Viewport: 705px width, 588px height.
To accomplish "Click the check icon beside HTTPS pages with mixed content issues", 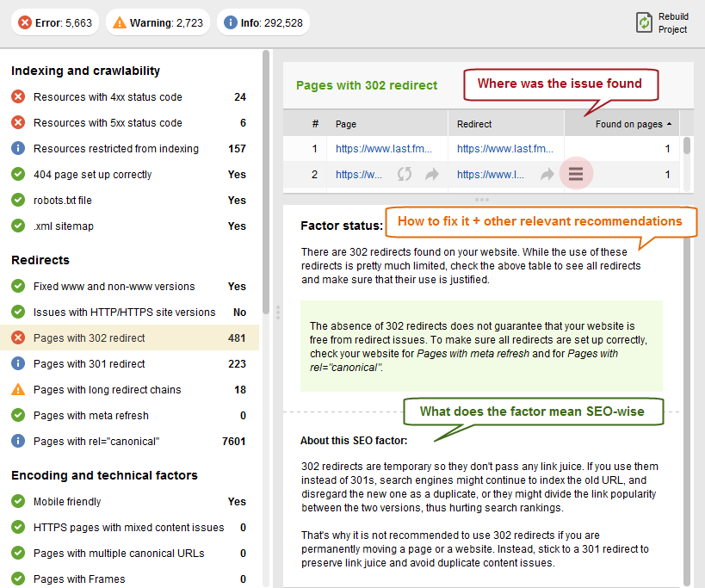I will pos(18,528).
